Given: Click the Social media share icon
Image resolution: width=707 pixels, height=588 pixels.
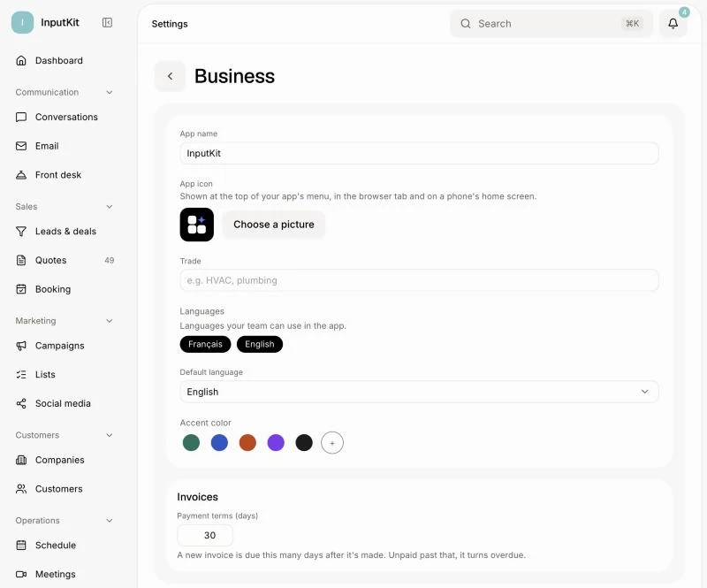Looking at the screenshot, I should (21, 403).
